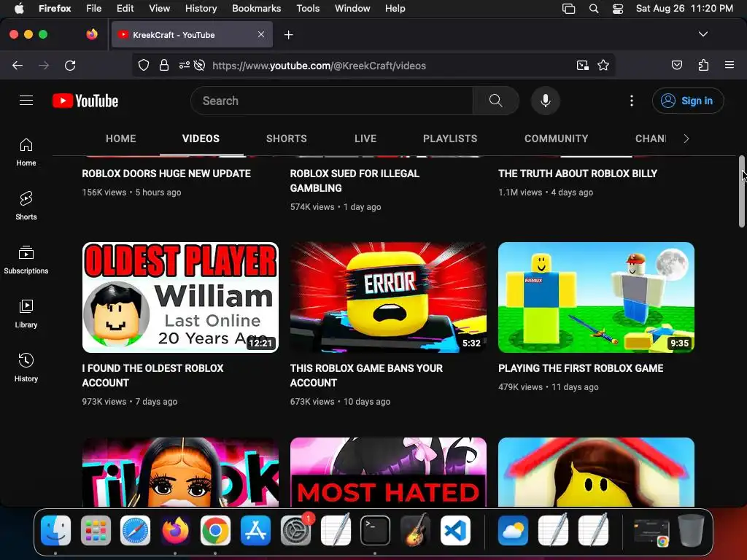
Task: Switch to the HOME channel tab
Action: point(120,139)
